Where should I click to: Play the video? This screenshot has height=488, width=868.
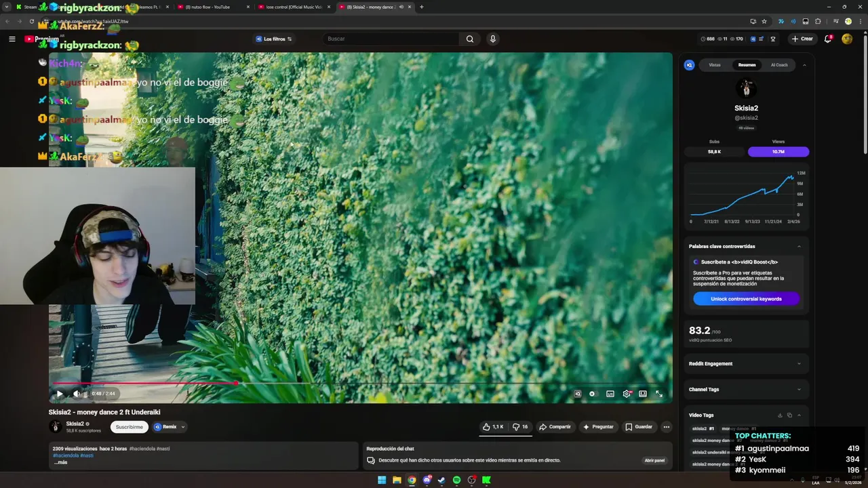pyautogui.click(x=60, y=394)
